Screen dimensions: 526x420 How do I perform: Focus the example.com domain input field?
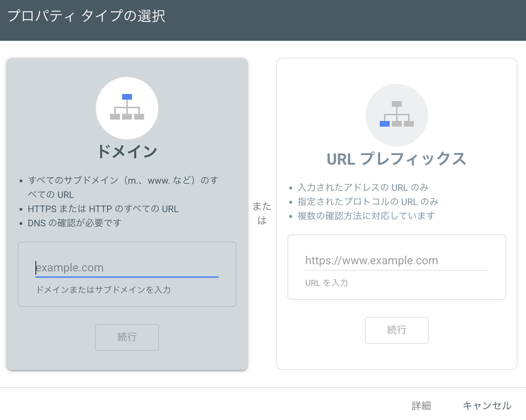[x=127, y=268]
